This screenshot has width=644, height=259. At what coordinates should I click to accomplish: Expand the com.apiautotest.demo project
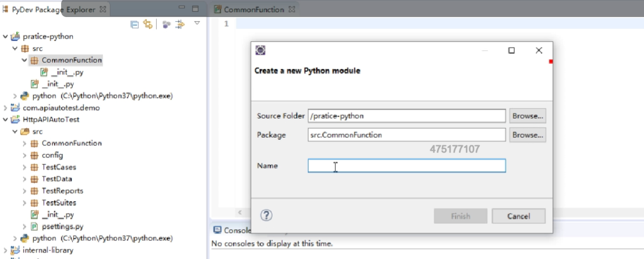tap(6, 108)
